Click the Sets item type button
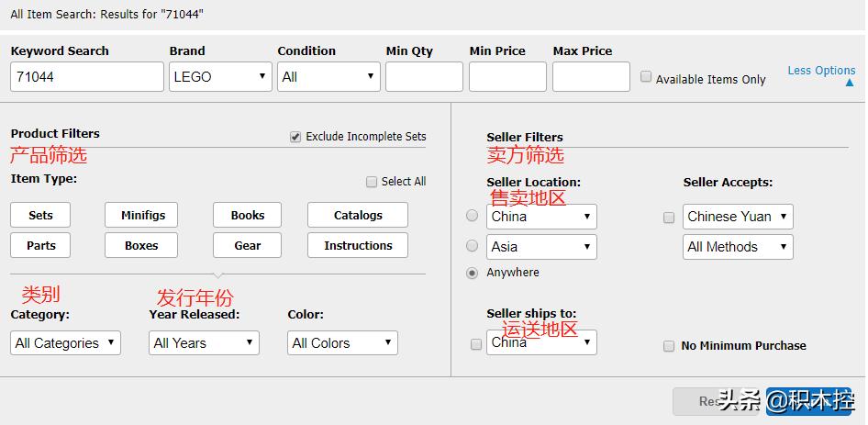This screenshot has height=425, width=868. point(40,216)
